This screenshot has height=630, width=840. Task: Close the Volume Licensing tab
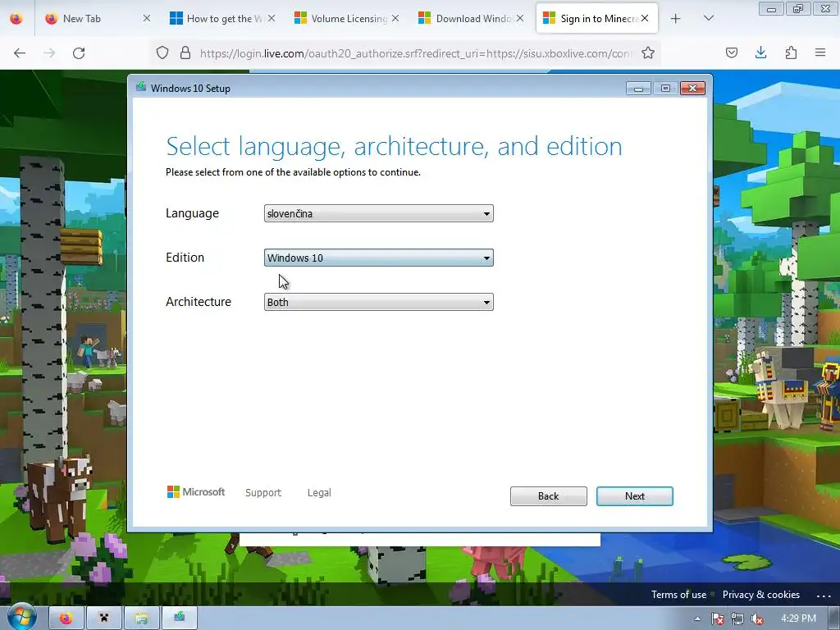click(x=395, y=18)
